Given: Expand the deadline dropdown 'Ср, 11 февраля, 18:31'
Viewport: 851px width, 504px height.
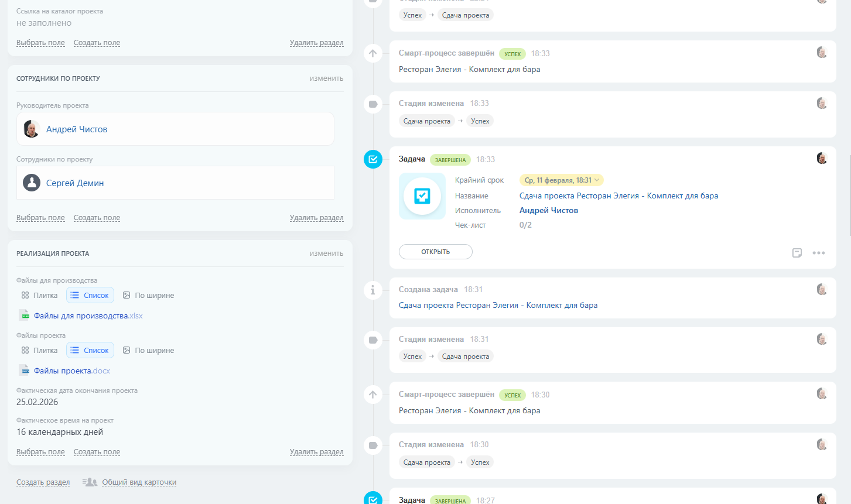Looking at the screenshot, I should (x=561, y=180).
